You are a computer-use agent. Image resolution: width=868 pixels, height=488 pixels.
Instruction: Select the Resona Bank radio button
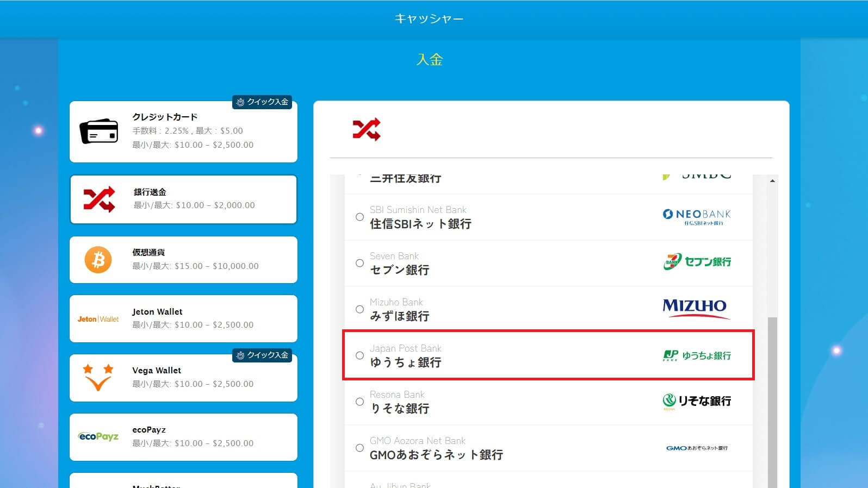coord(359,402)
